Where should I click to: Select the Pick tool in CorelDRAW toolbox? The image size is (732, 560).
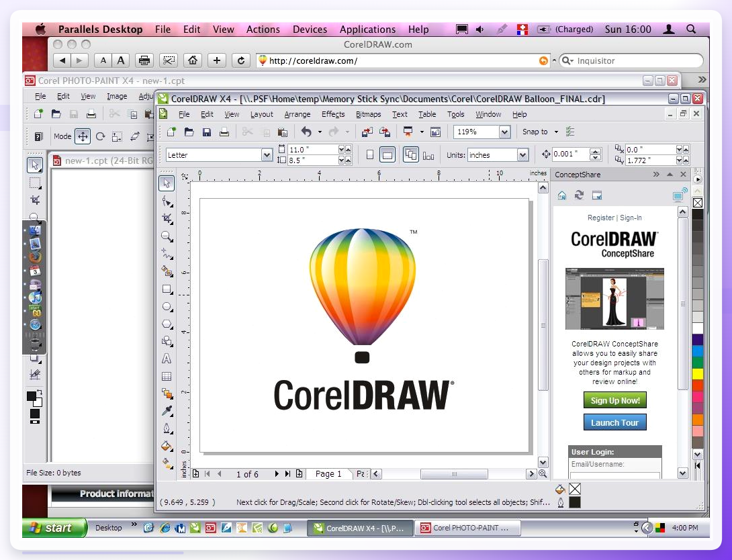click(x=167, y=183)
